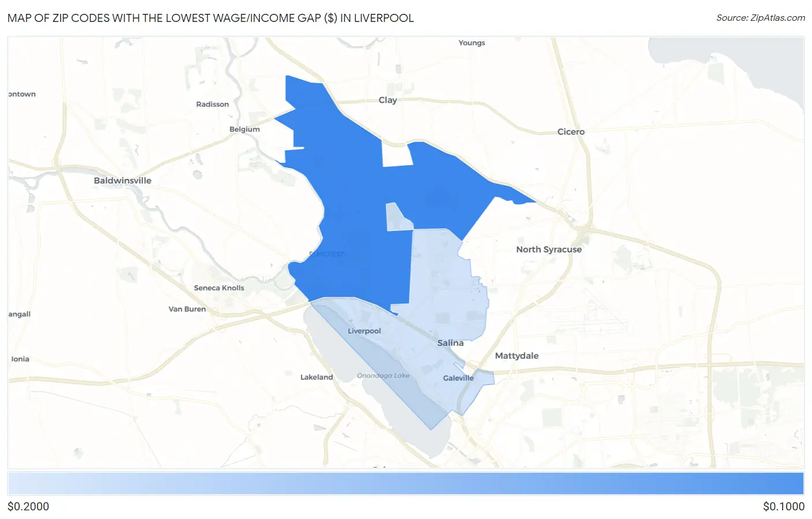The height and width of the screenshot is (519, 812).
Task: Click the Liverpool label on the map
Action: 364,331
